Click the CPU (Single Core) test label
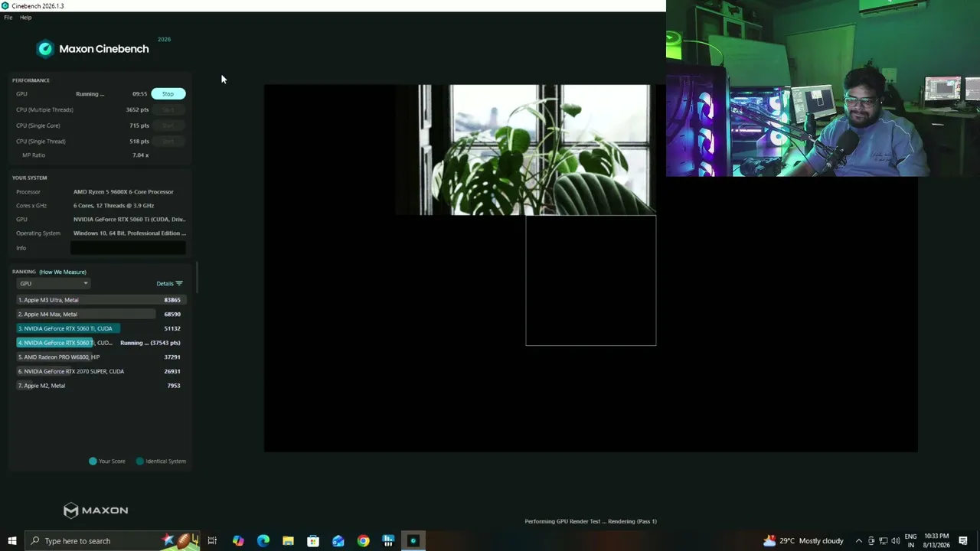The width and height of the screenshot is (980, 551). point(38,126)
